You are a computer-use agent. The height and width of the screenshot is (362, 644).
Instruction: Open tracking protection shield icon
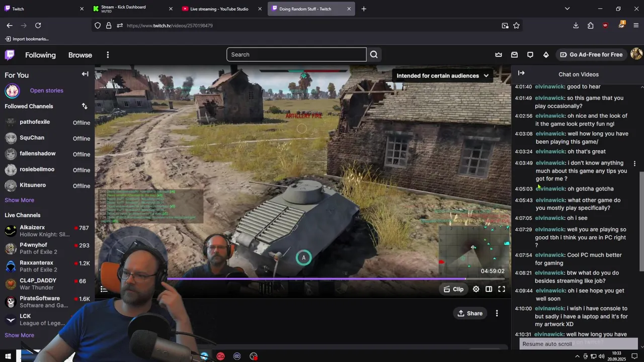click(98, 26)
